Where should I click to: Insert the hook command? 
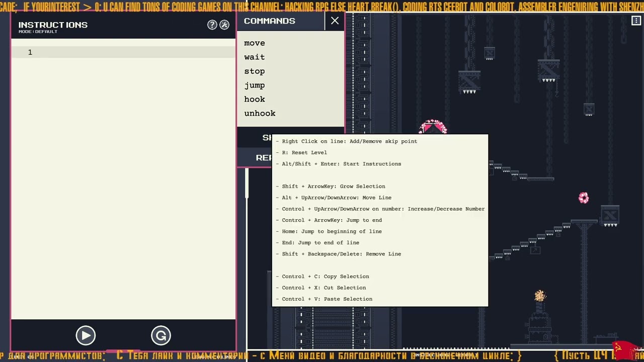coord(255,100)
